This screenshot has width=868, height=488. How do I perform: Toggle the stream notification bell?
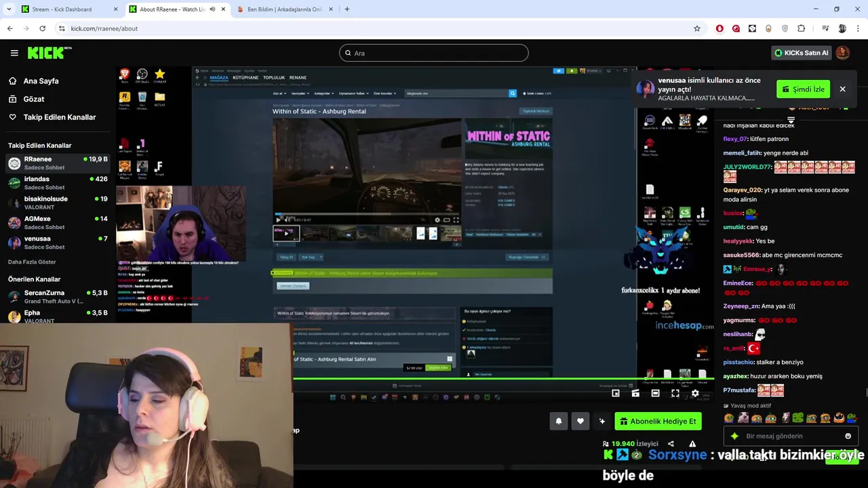tap(559, 421)
